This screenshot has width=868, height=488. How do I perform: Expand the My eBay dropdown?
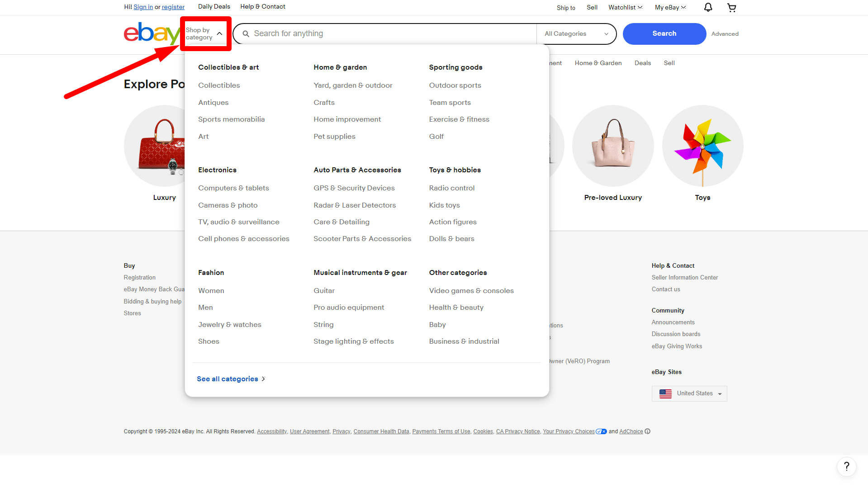pos(670,7)
